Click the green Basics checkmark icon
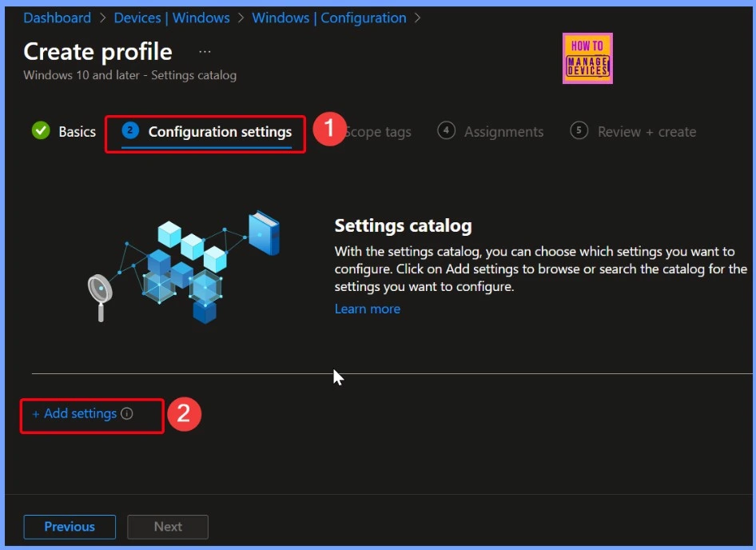The image size is (756, 550). 41,131
